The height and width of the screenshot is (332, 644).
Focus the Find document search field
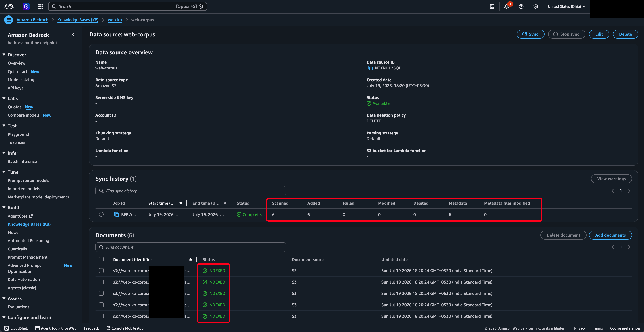191,247
